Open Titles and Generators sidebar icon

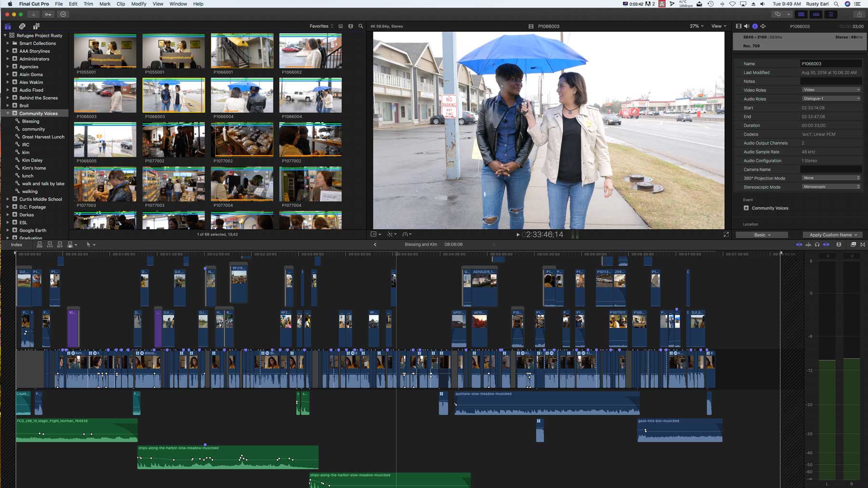pos(36,27)
